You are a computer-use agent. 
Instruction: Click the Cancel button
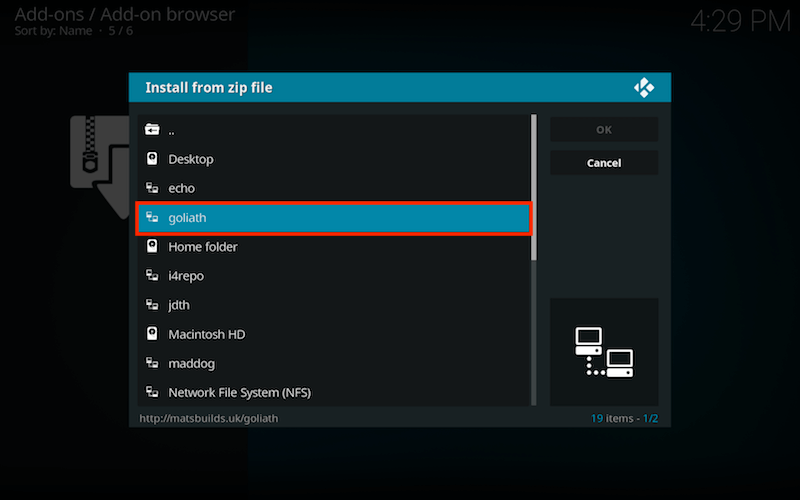tap(604, 163)
